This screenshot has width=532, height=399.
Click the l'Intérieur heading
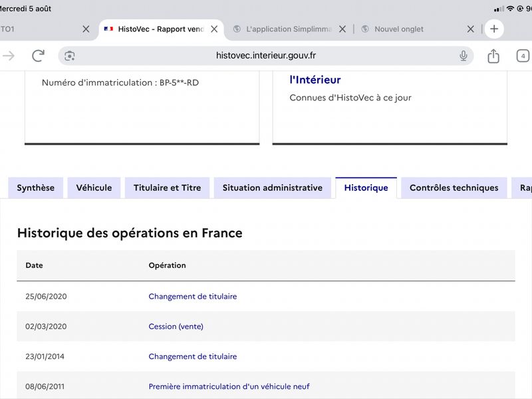coord(315,80)
